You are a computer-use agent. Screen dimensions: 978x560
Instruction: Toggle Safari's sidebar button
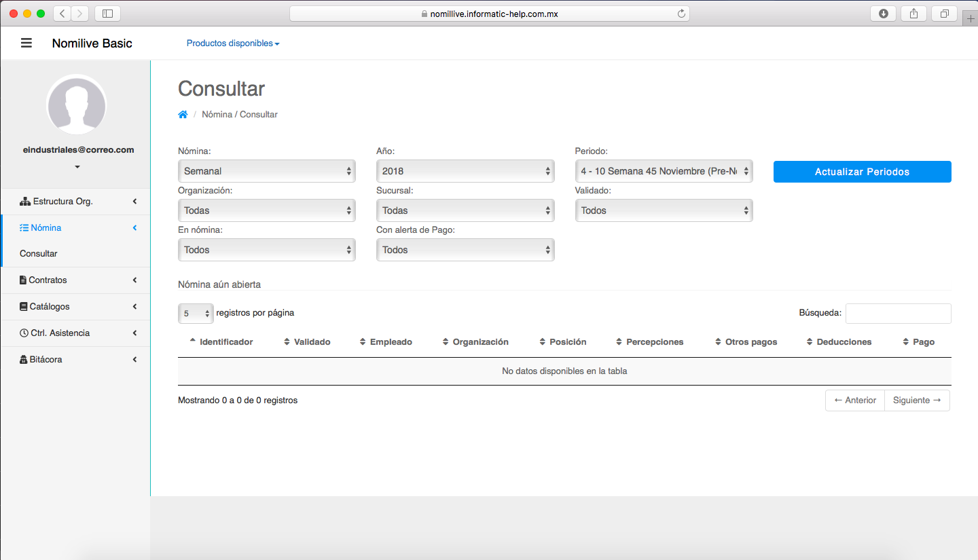click(107, 14)
